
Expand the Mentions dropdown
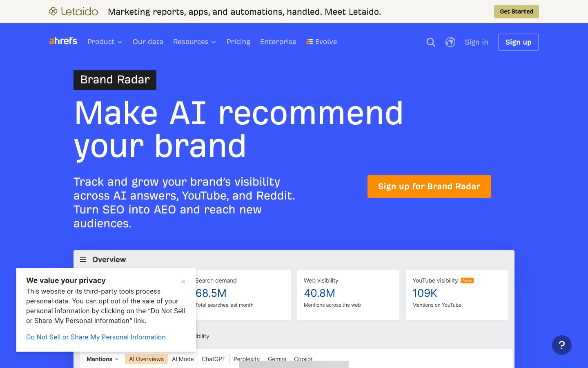102,359
